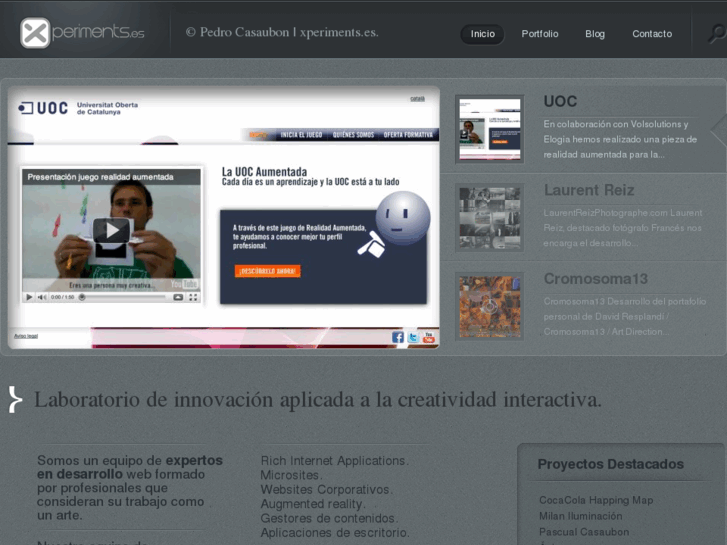
Task: Click 'Augmented reality.' text
Action: coord(313,504)
